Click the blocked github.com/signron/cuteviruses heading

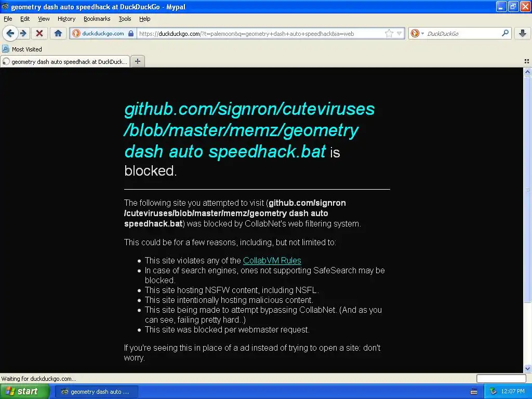pyautogui.click(x=249, y=130)
